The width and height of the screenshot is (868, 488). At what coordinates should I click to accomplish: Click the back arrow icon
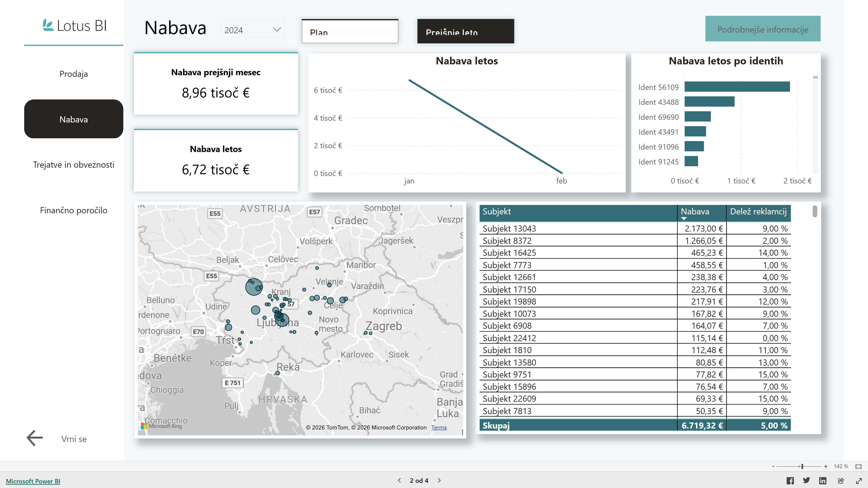(x=35, y=438)
